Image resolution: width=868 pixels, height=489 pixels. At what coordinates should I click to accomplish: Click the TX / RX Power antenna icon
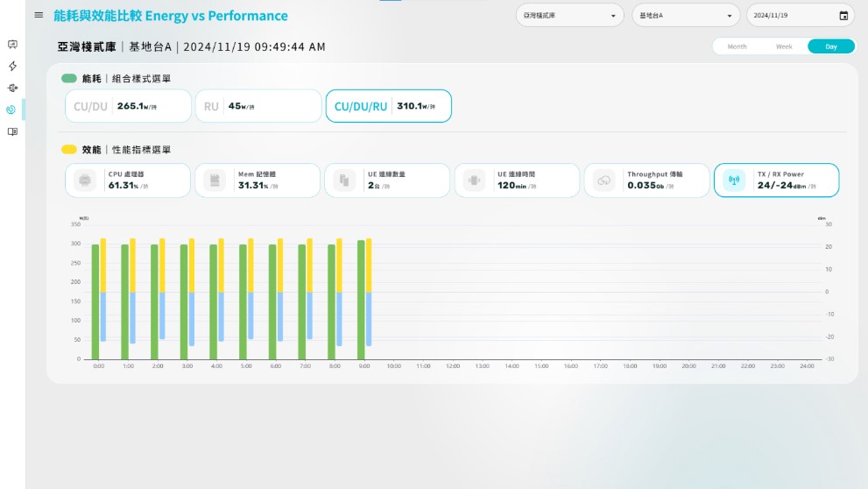pyautogui.click(x=733, y=181)
